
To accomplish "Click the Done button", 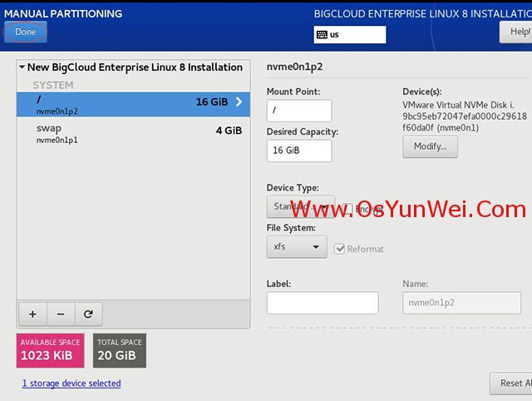I will (26, 32).
